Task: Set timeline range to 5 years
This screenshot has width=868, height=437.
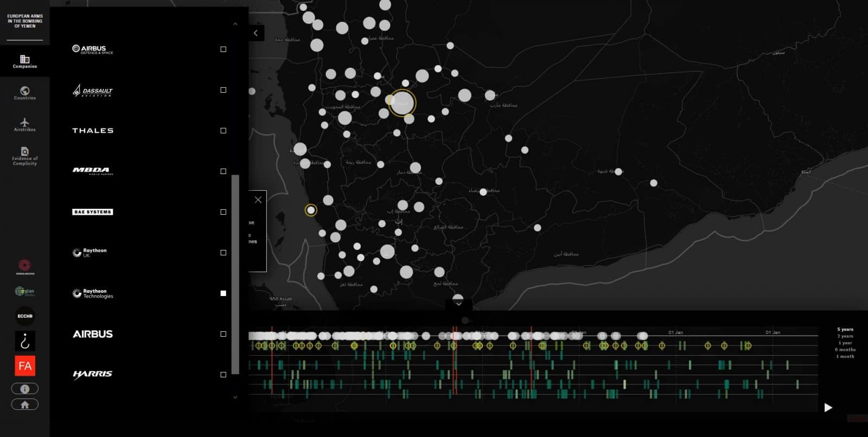Action: 845,330
